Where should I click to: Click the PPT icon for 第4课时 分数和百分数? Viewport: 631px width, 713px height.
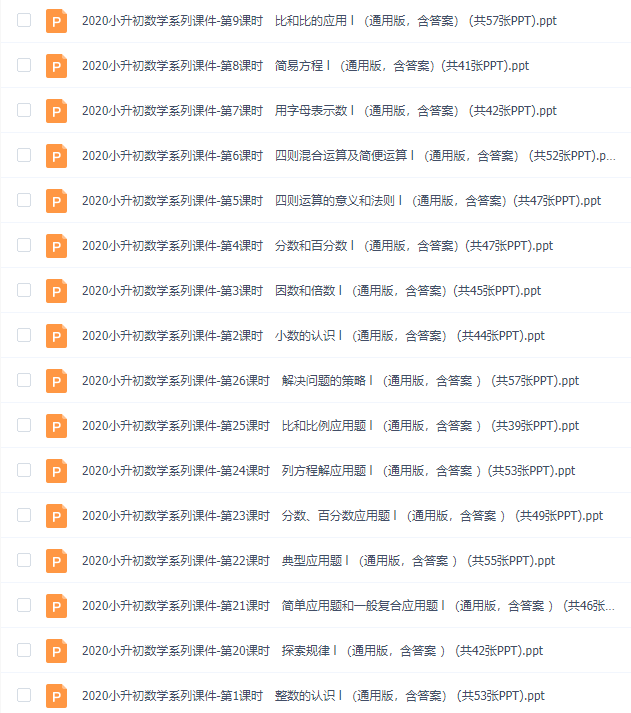pos(56,246)
